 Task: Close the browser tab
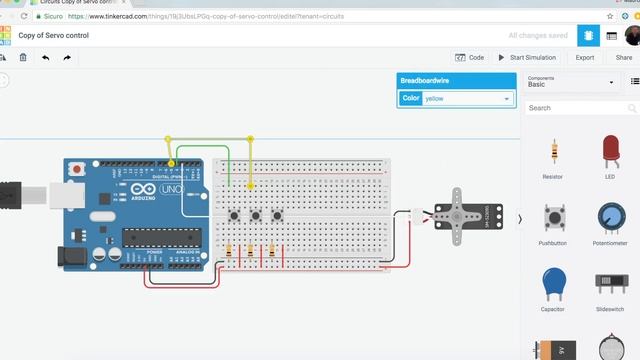click(124, 2)
